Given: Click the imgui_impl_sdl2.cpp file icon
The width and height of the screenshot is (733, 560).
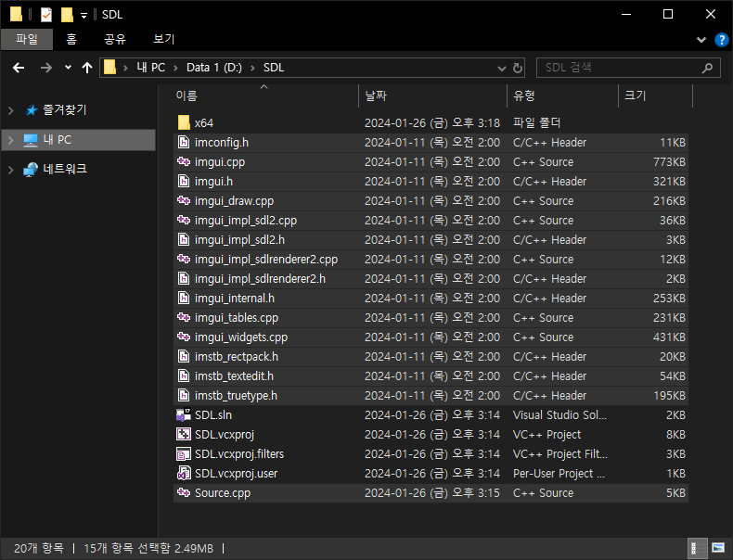Looking at the screenshot, I should click(x=184, y=220).
